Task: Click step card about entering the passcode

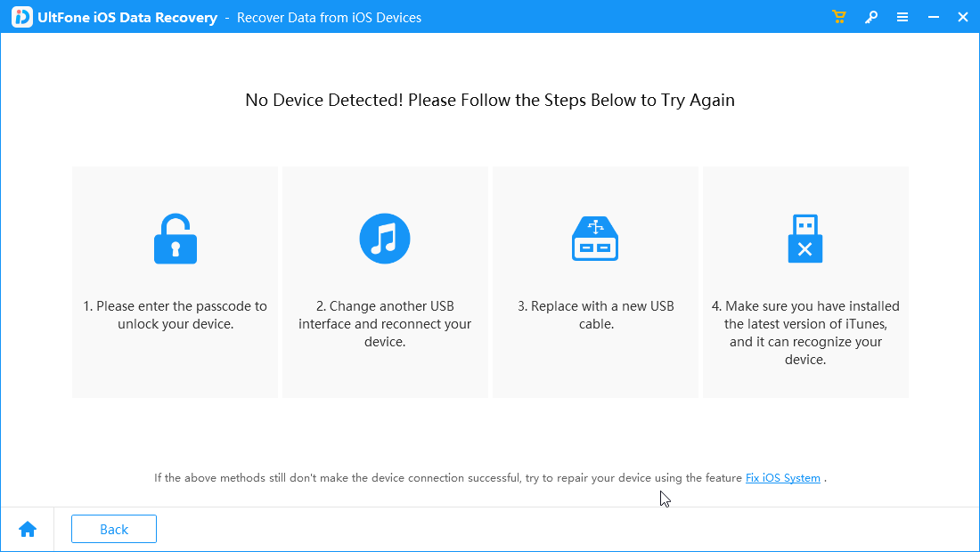Action: pos(175,281)
